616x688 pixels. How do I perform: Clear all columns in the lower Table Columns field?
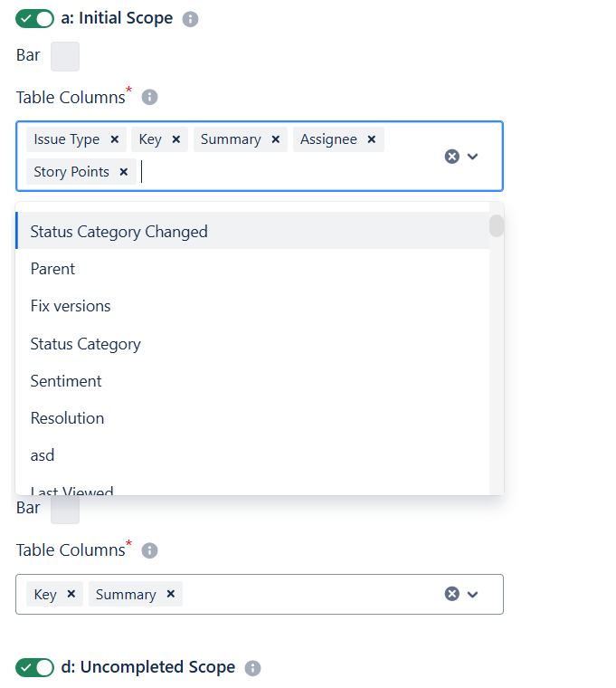[x=451, y=594]
